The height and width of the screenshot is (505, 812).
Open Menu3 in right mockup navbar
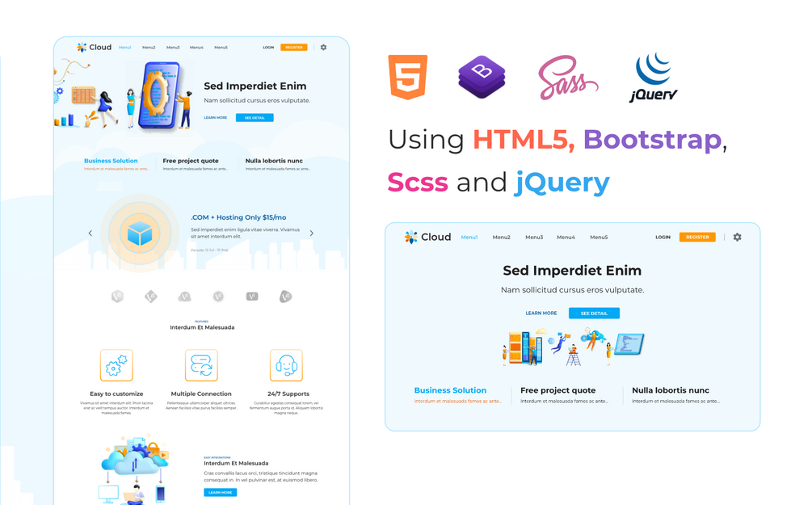tap(534, 238)
